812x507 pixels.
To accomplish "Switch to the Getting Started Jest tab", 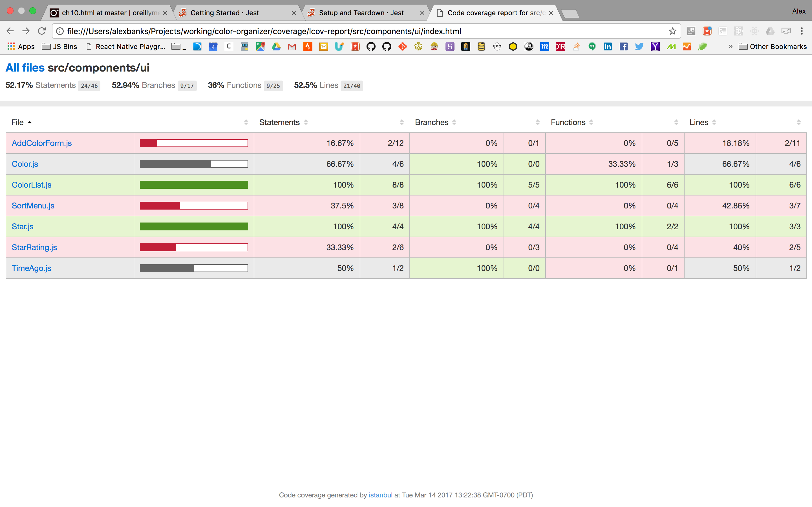I will (x=224, y=13).
